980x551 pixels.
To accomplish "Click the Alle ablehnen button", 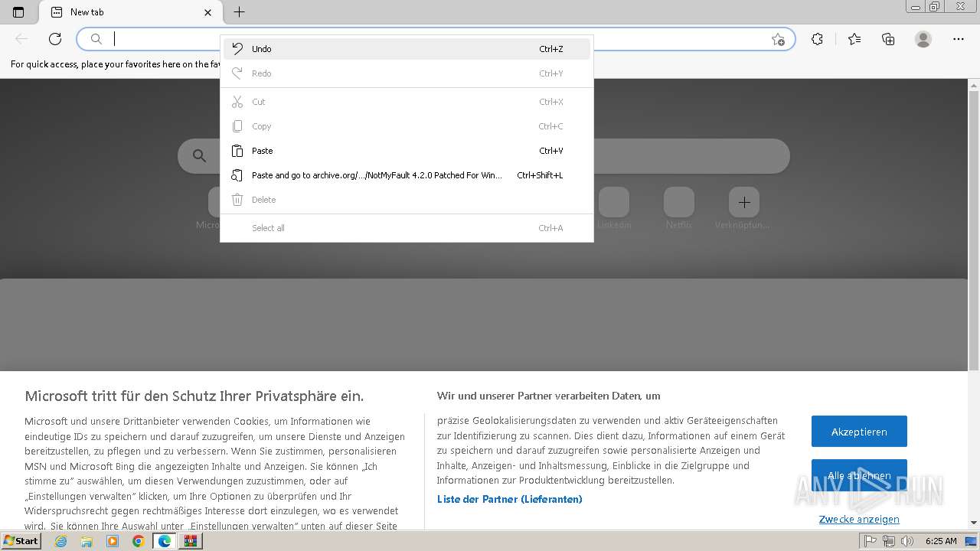I will click(x=859, y=475).
